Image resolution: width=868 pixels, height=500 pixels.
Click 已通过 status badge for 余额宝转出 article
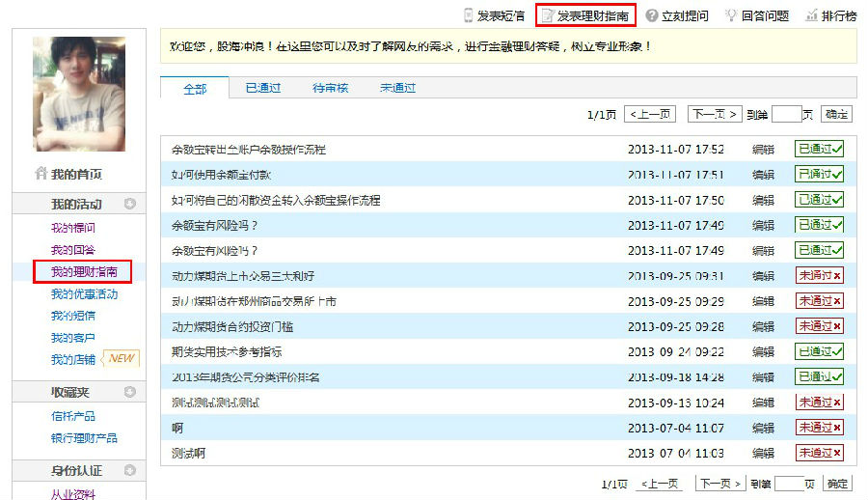click(819, 149)
